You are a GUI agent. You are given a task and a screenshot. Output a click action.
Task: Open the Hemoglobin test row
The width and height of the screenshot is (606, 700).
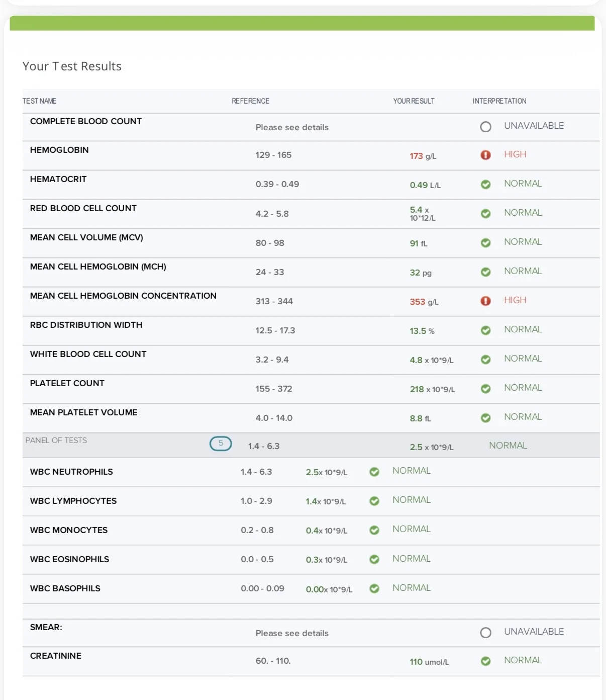(311, 155)
